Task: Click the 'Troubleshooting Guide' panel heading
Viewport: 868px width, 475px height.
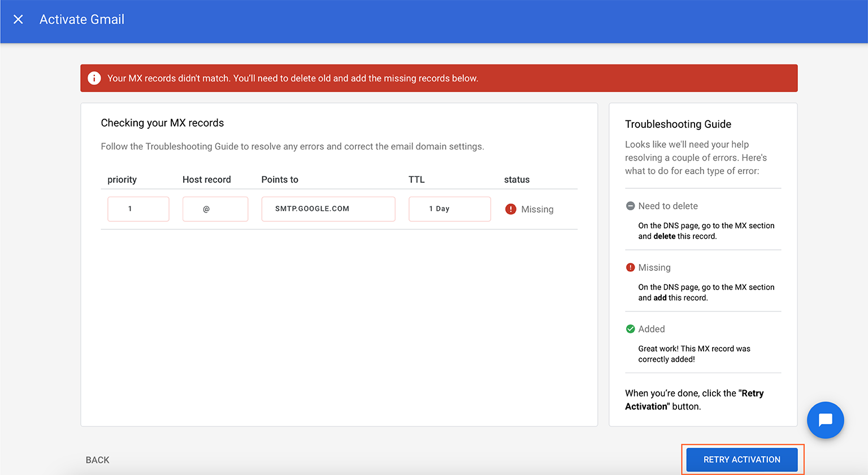Action: pos(678,124)
